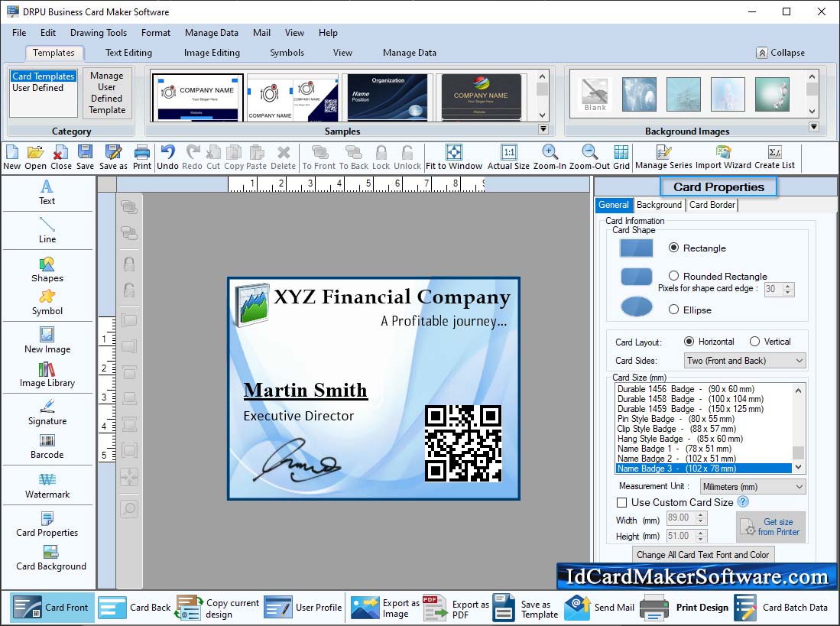
Task: Toggle the Grid display
Action: (x=621, y=157)
